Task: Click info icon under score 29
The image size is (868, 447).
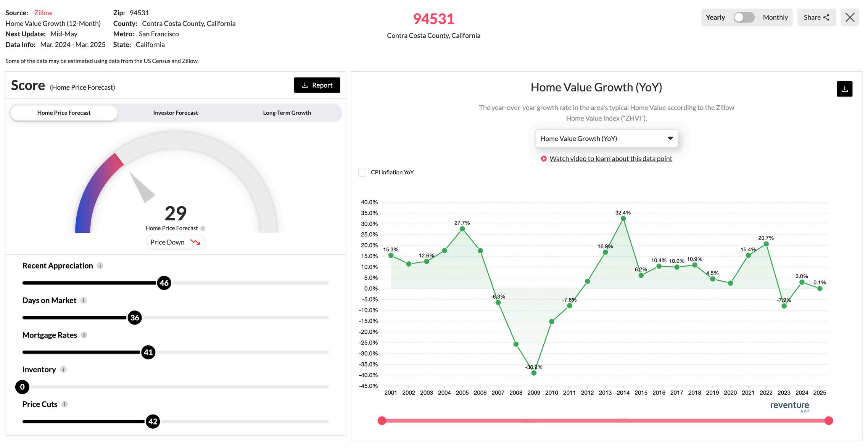Action: coord(203,228)
